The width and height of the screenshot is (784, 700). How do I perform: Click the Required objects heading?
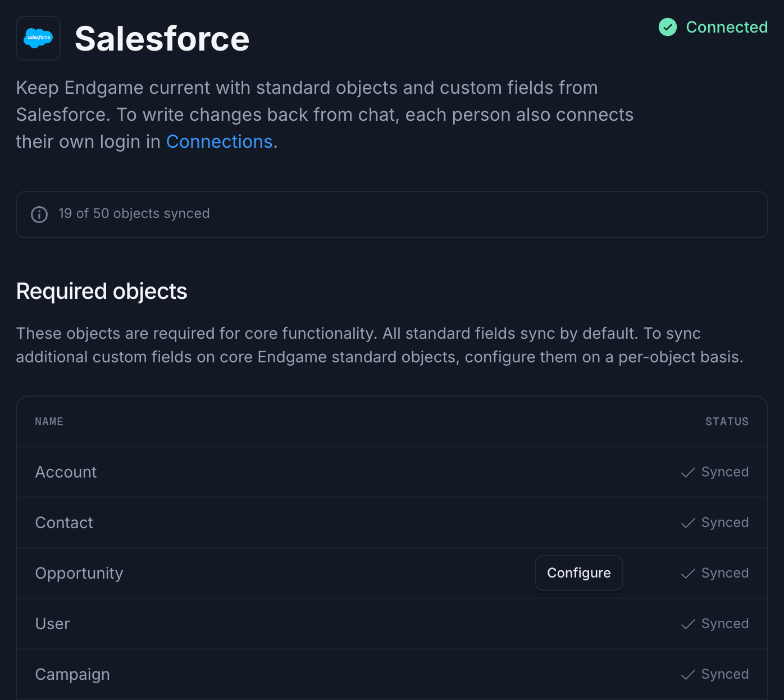point(102,291)
